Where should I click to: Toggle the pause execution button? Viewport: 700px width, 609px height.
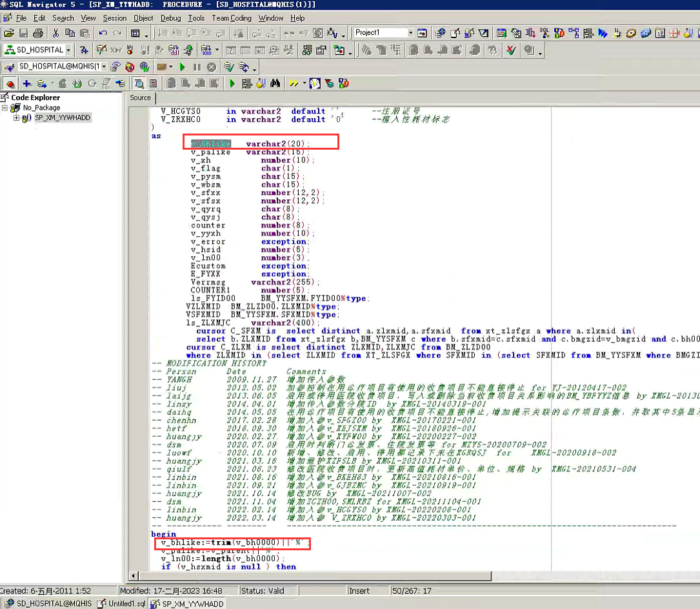click(197, 66)
